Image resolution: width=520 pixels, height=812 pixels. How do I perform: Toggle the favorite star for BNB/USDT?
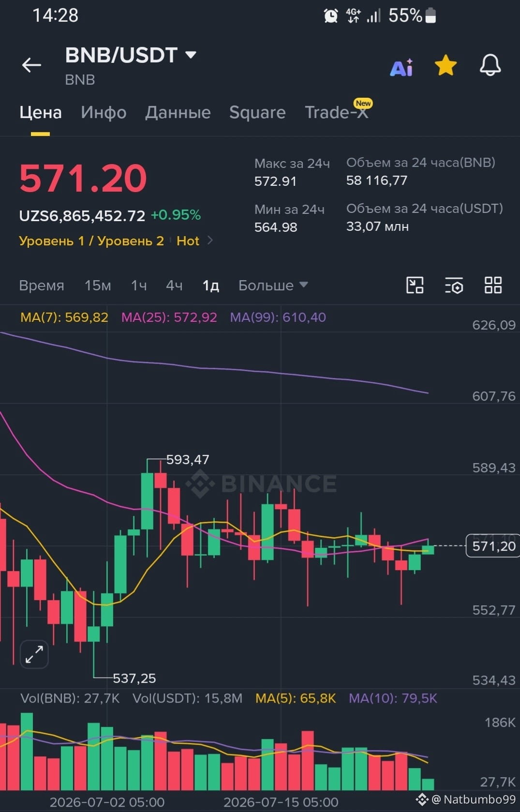pyautogui.click(x=446, y=65)
